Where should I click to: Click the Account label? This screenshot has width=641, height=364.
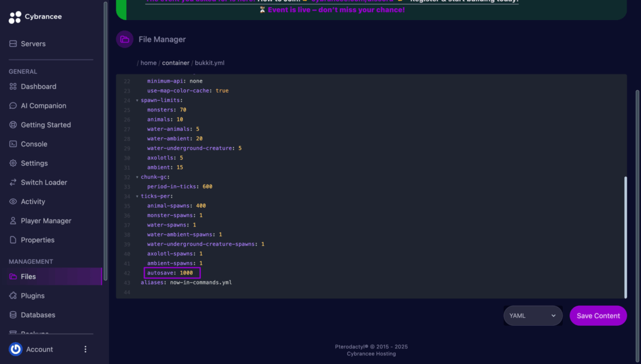click(x=39, y=349)
